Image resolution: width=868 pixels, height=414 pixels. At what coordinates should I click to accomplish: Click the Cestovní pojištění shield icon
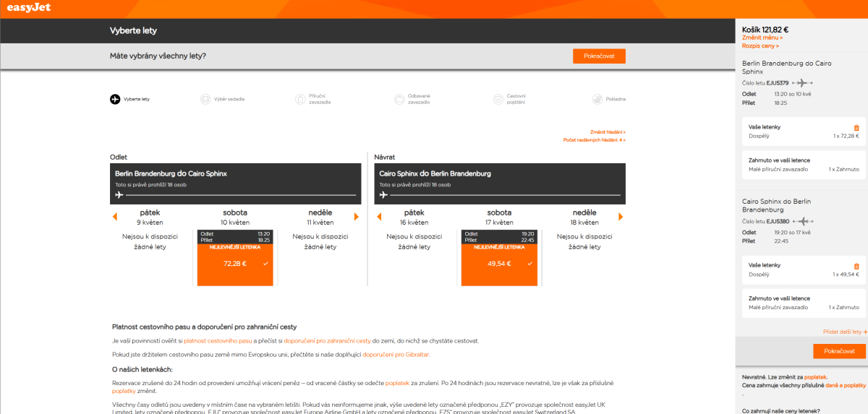coord(498,99)
